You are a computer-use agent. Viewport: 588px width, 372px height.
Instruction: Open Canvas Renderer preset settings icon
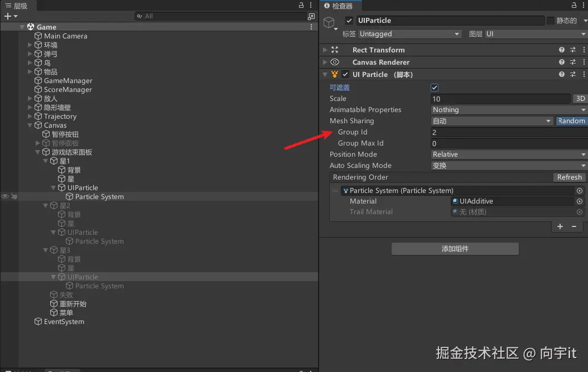pyautogui.click(x=572, y=62)
